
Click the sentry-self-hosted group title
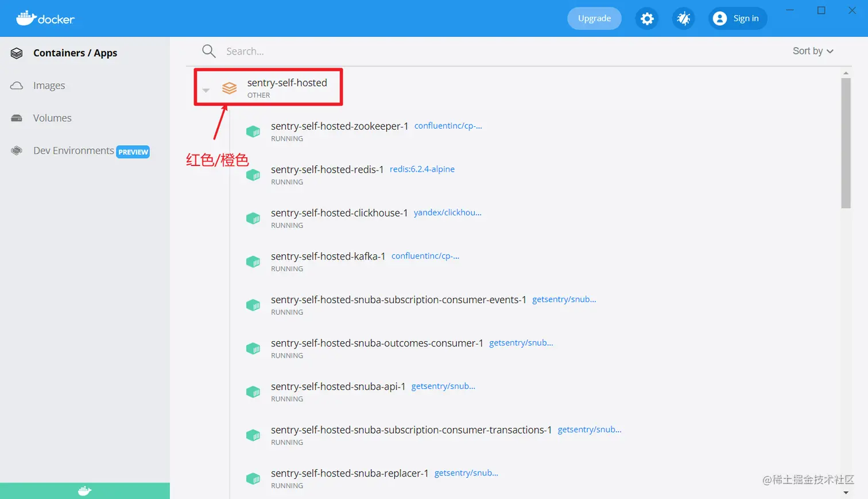(x=287, y=83)
